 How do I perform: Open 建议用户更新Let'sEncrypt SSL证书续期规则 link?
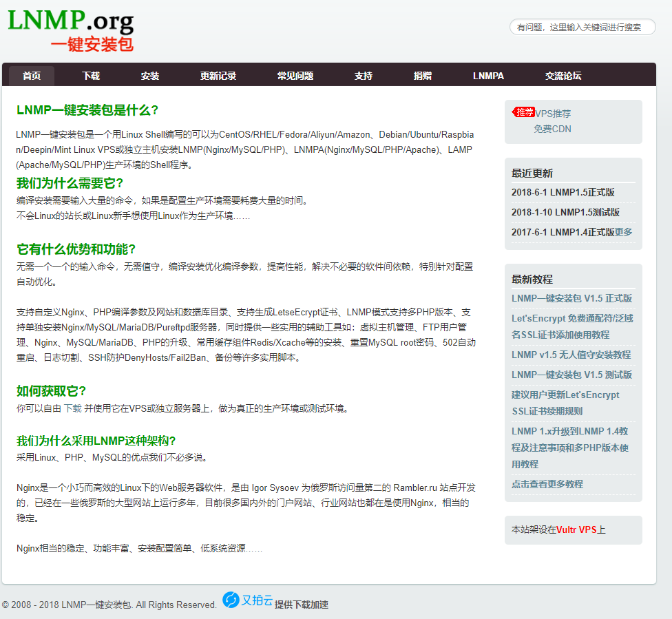(565, 403)
